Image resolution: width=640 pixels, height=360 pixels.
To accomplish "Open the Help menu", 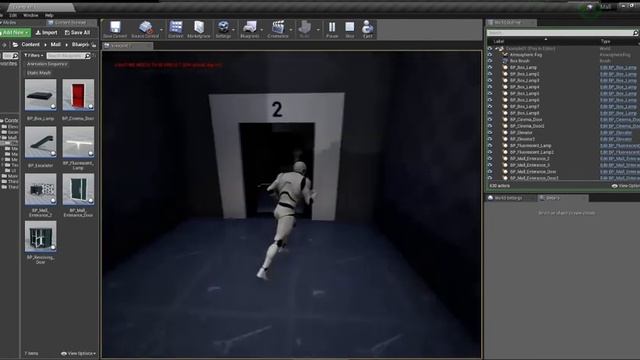I will 49,15.
